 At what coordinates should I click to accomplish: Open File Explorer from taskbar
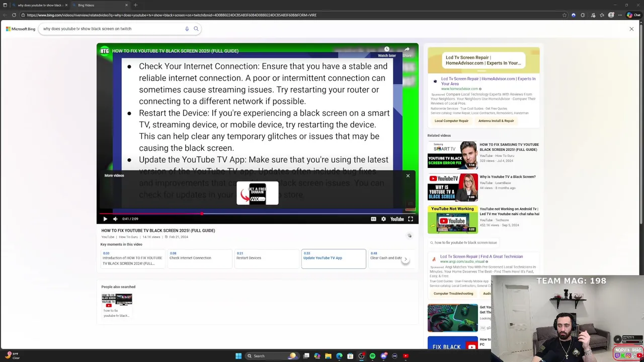click(x=328, y=356)
